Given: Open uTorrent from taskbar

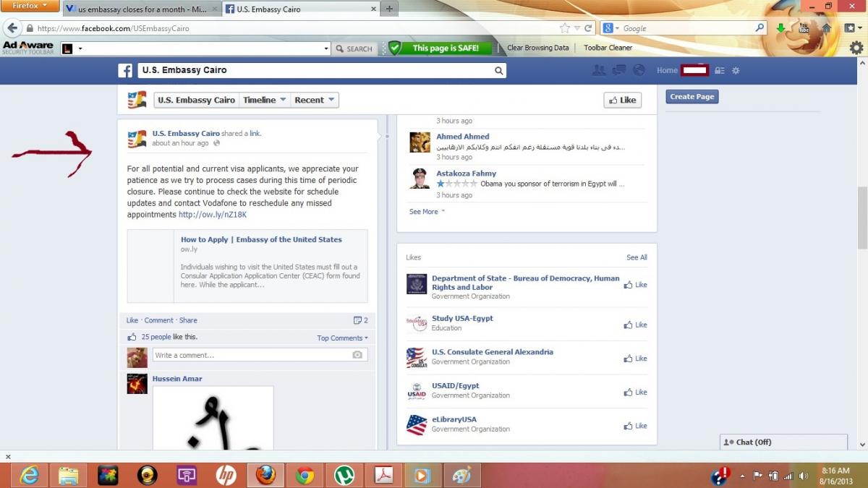Looking at the screenshot, I should (344, 475).
